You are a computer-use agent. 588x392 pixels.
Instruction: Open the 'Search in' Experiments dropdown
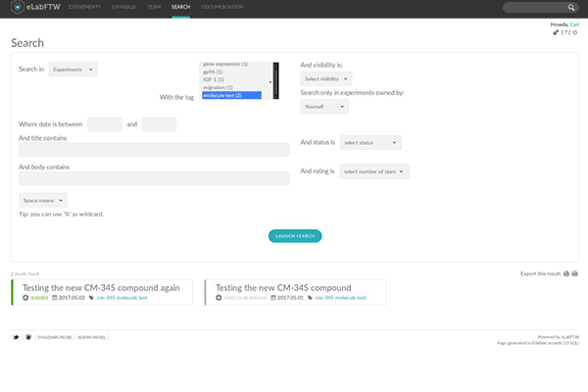73,70
